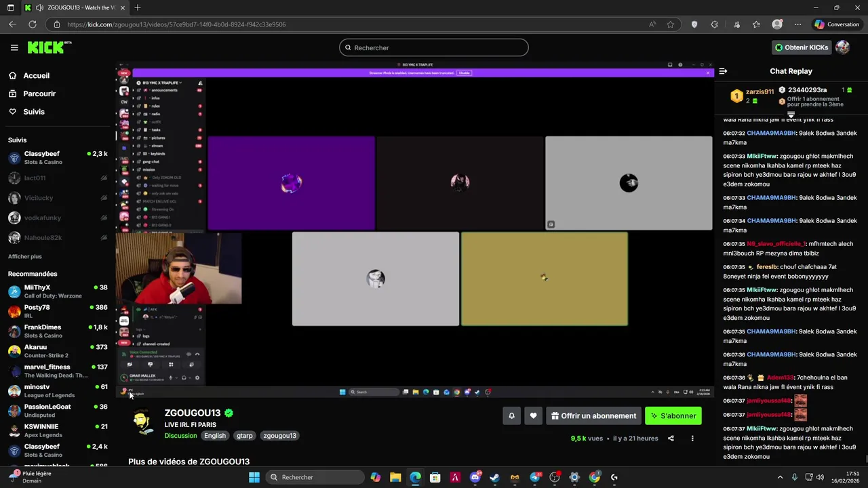Open the Discussion category link
This screenshot has width=868, height=488.
tap(180, 436)
